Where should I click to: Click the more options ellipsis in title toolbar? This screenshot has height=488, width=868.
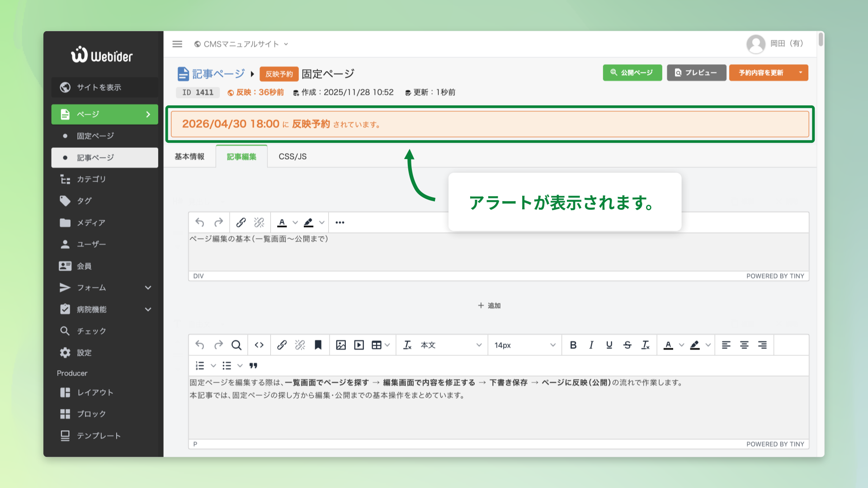(x=340, y=222)
